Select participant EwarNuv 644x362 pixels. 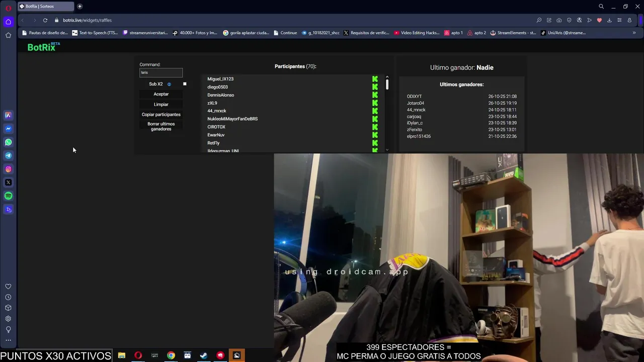(x=216, y=135)
